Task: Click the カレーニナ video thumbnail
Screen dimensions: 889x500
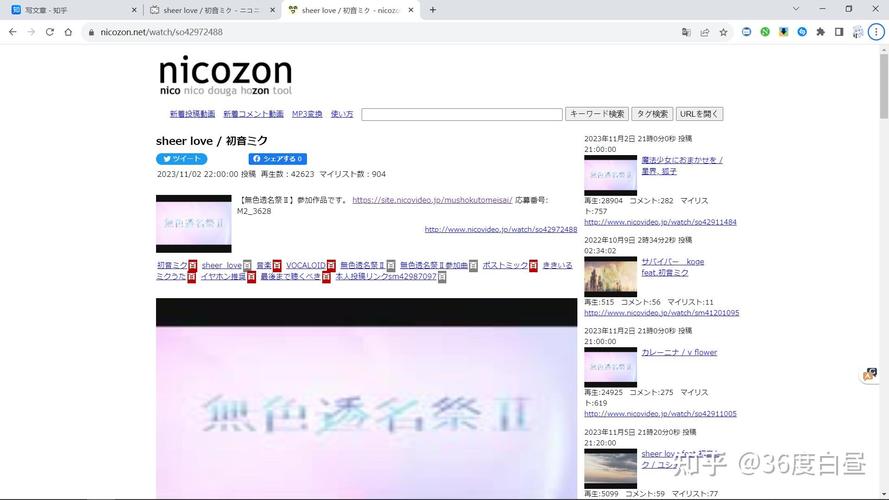Action: 611,367
